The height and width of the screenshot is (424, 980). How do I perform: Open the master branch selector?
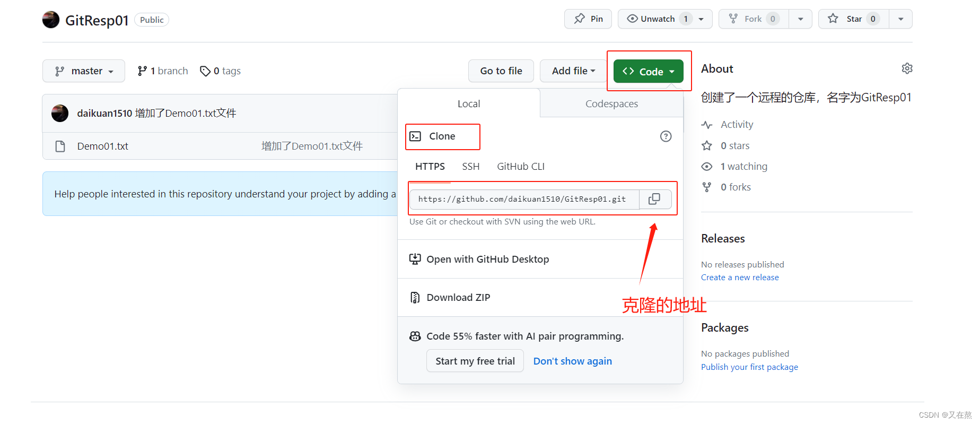(x=84, y=71)
